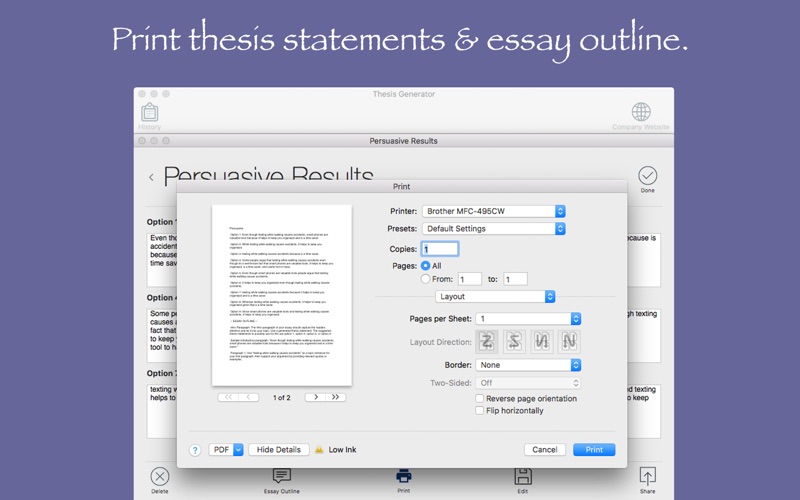Enable Flip horizontally checkbox
This screenshot has height=500, width=800.
click(x=480, y=410)
